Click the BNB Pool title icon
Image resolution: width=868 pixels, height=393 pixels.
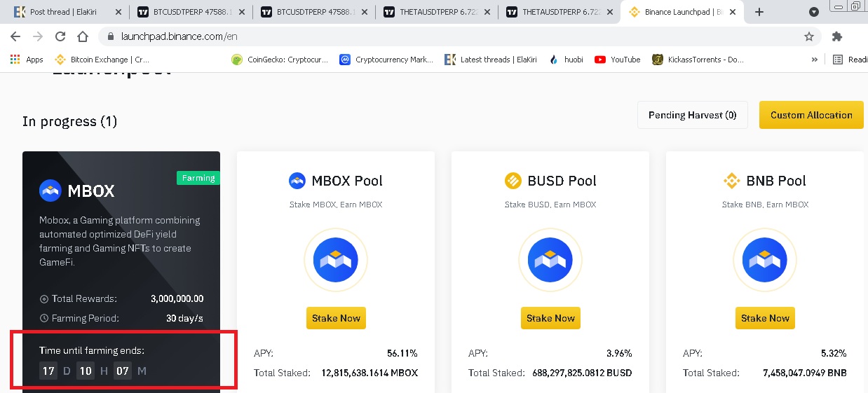coord(732,181)
